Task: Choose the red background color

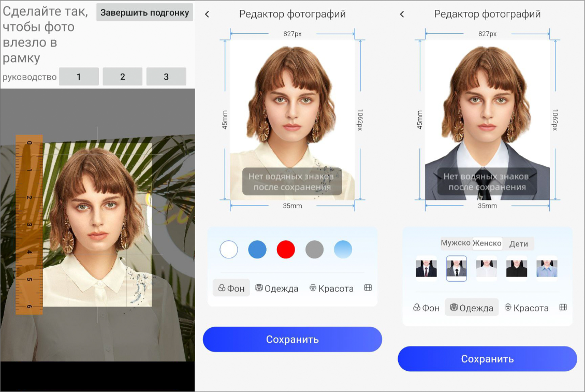Action: [x=286, y=250]
